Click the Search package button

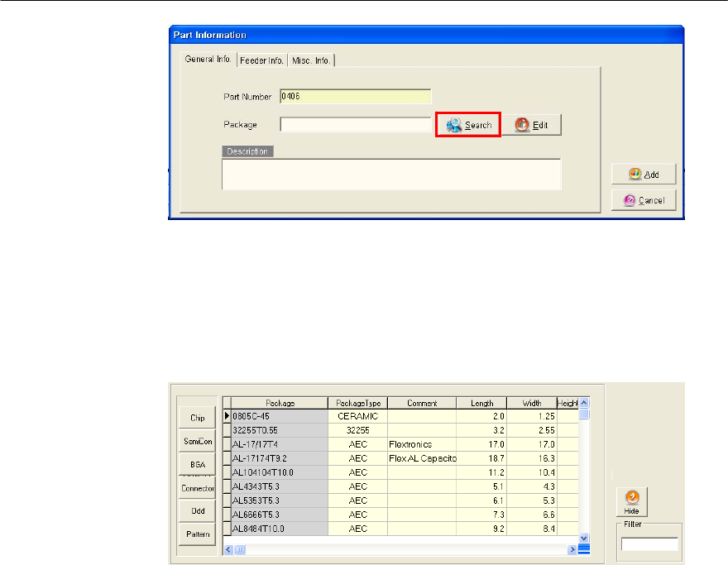[468, 124]
